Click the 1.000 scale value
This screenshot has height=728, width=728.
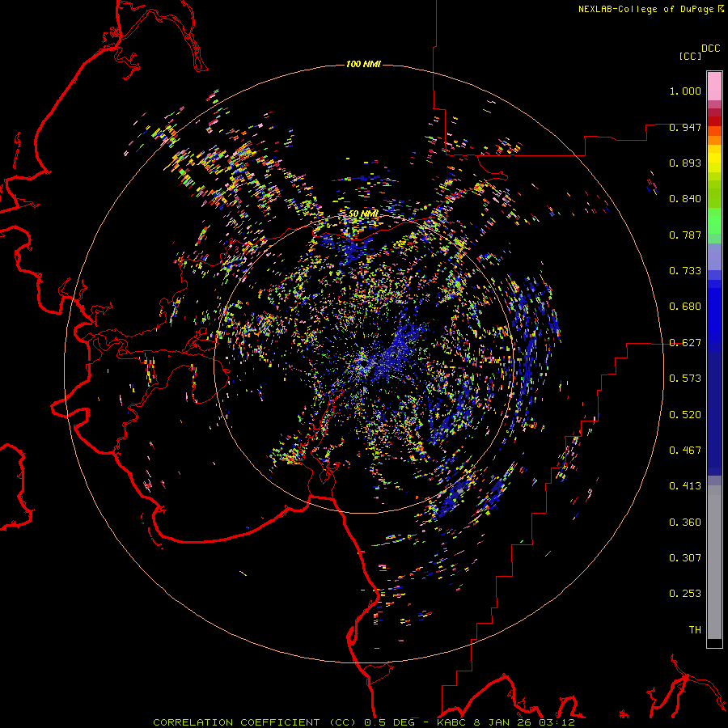click(x=685, y=91)
